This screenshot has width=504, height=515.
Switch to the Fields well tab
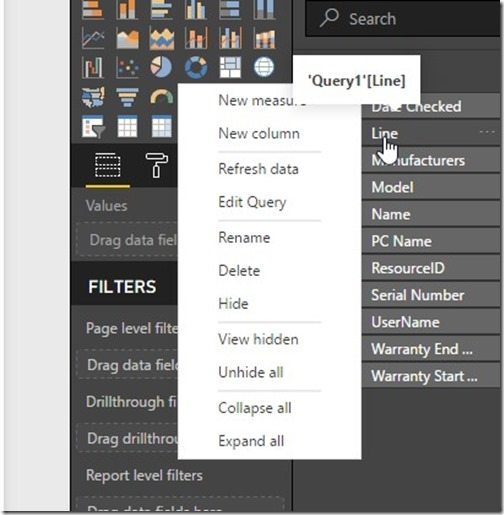pyautogui.click(x=108, y=165)
